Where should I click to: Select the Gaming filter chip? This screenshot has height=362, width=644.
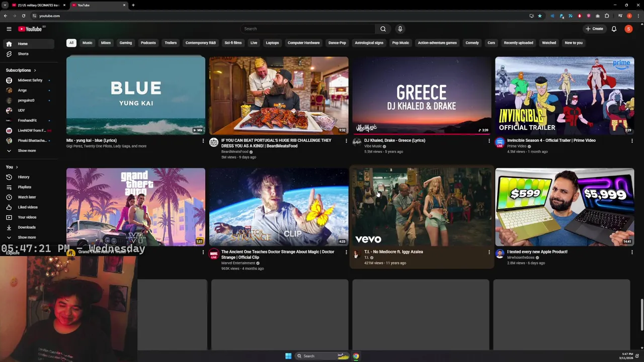[x=126, y=43]
